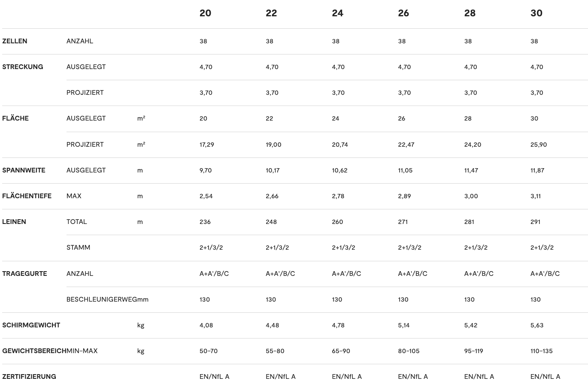Screen dimensions: 588x384
Task: Click the LEINEN row heading
Action: [x=14, y=222]
